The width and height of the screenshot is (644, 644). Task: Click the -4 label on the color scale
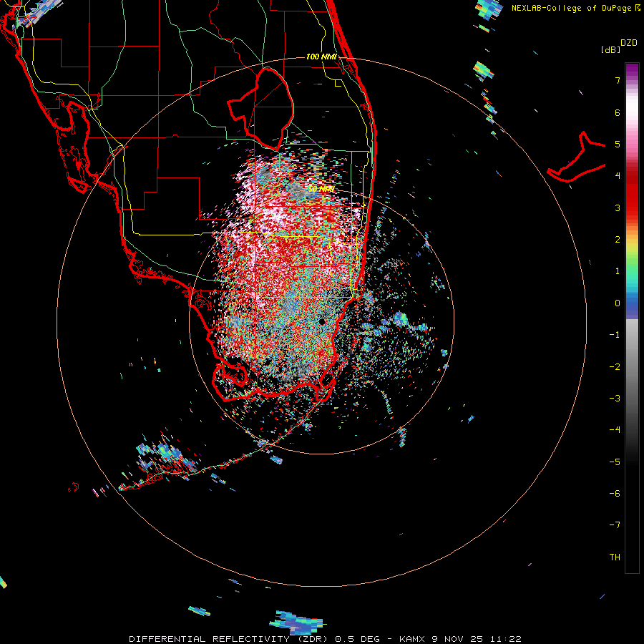[615, 430]
